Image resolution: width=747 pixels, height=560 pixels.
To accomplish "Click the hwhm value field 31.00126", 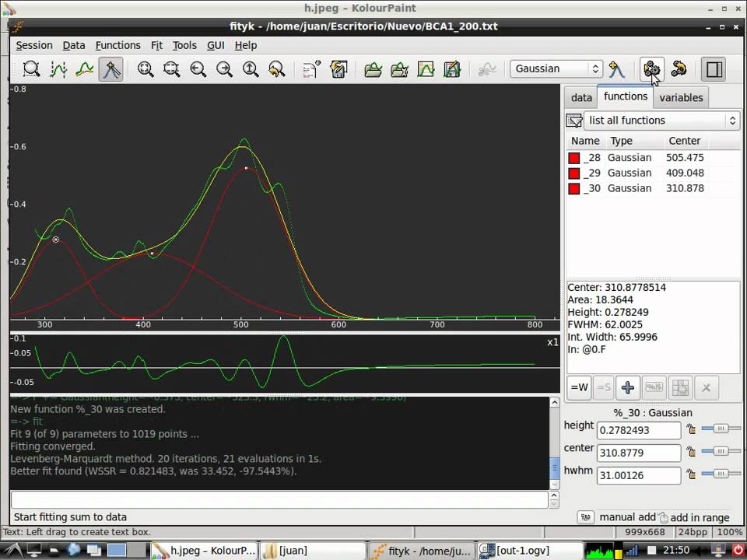I will [639, 475].
